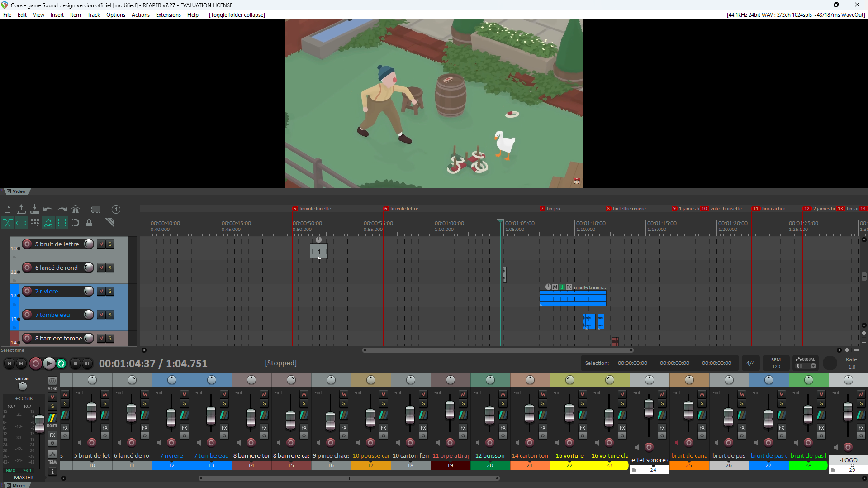
Task: Toggle item grouping chain-link icon
Action: 21,223
